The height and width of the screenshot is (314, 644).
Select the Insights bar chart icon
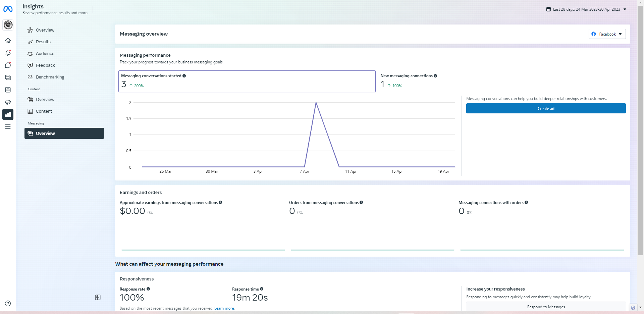tap(8, 114)
